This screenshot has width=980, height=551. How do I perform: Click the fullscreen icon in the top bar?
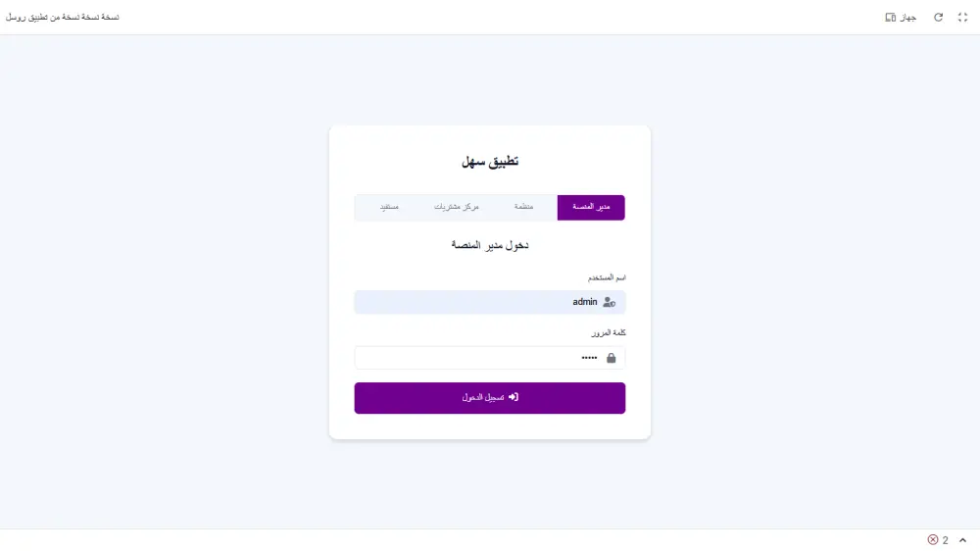[961, 18]
